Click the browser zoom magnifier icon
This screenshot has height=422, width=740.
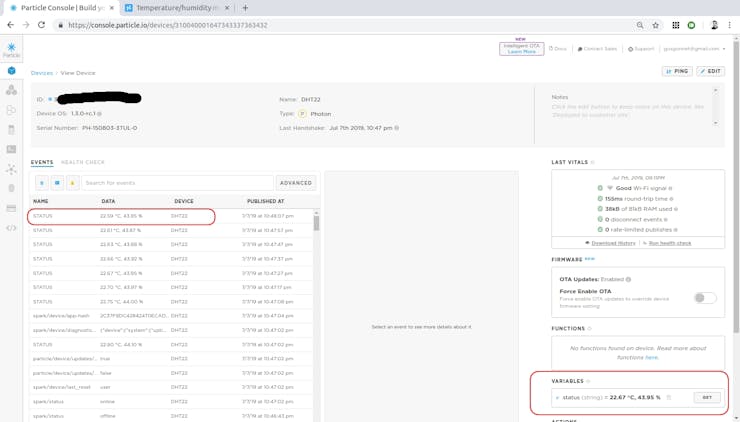640,25
